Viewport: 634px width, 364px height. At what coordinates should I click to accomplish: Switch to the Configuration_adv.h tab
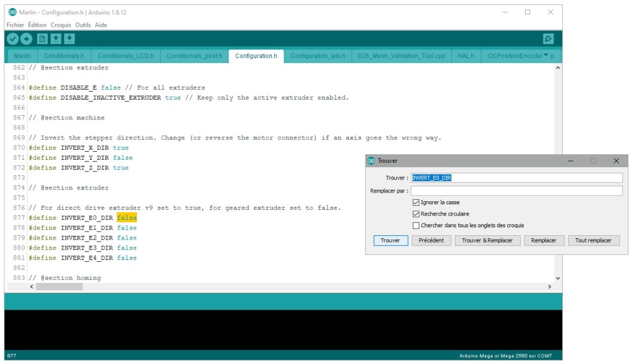(318, 55)
